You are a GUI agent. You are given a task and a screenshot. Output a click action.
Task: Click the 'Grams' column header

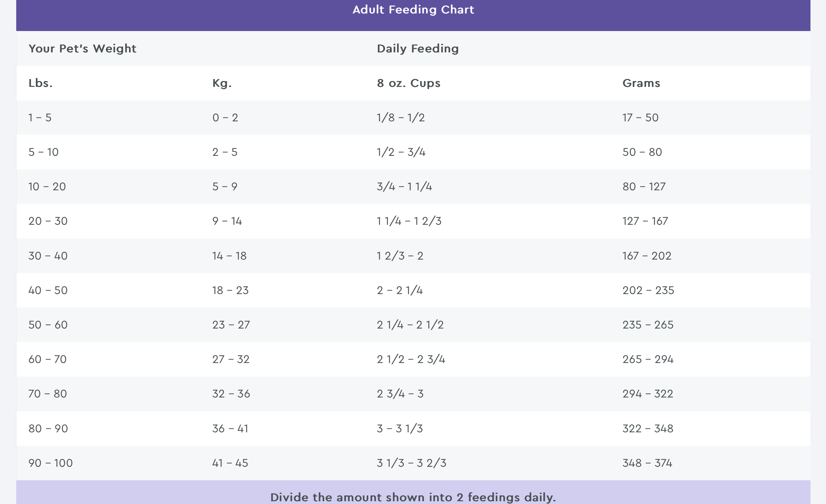(641, 83)
